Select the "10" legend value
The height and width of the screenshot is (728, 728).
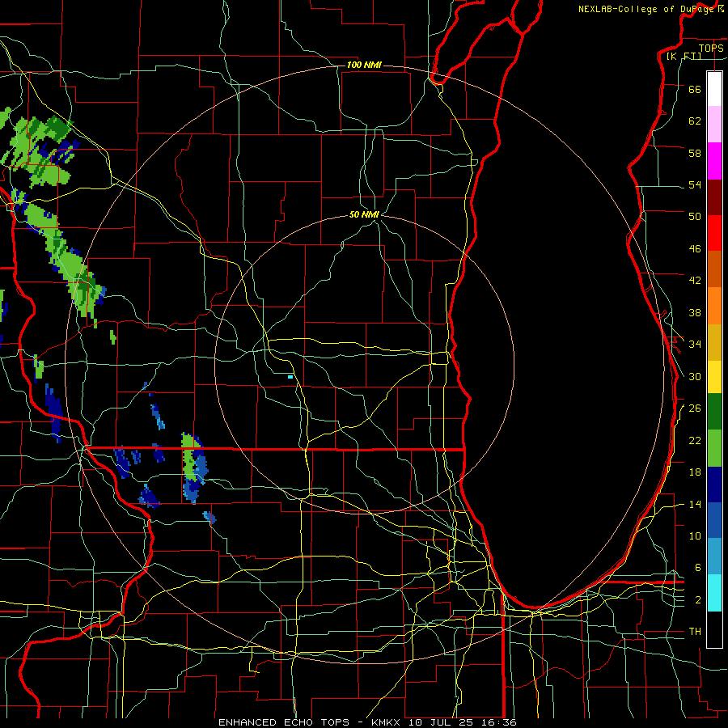point(695,535)
